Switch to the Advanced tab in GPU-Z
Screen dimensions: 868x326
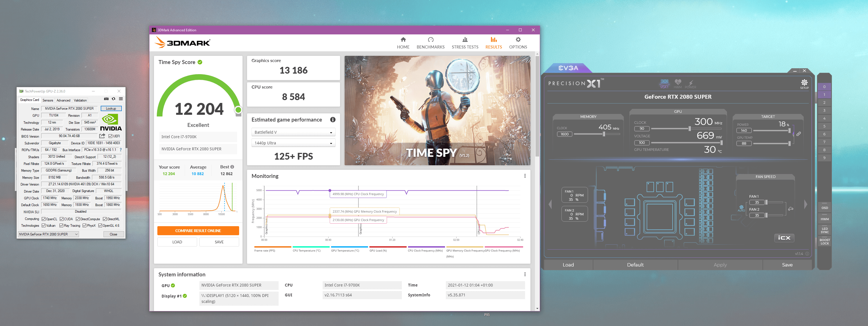(x=63, y=100)
